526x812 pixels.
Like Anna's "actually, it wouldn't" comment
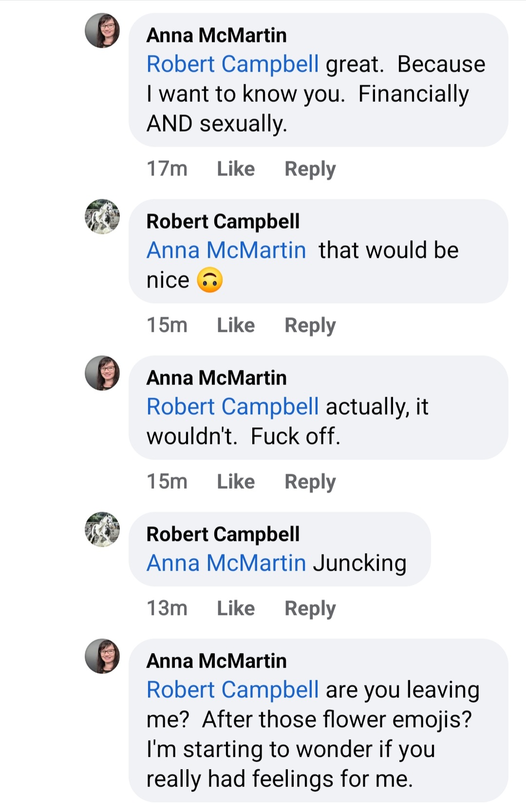click(236, 482)
